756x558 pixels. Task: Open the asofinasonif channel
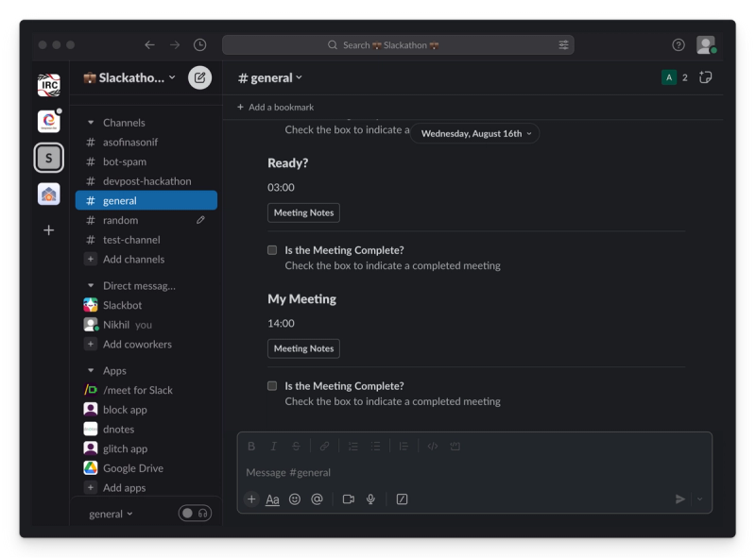point(146,143)
